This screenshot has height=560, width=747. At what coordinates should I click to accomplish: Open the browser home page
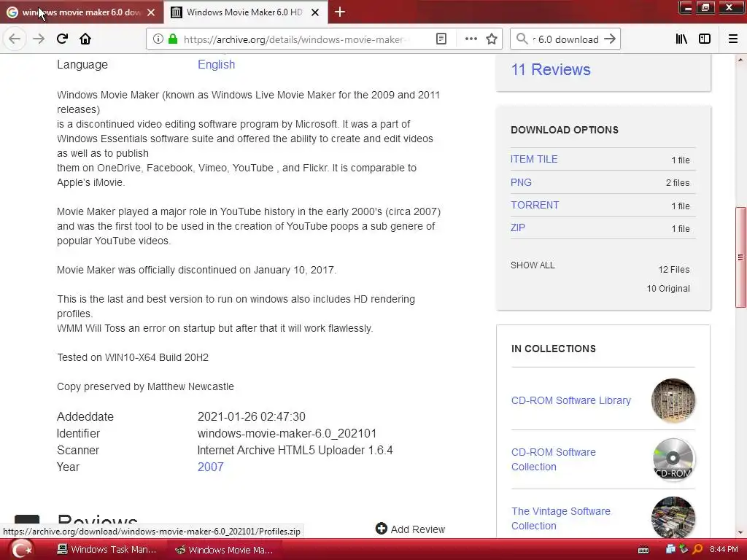[85, 39]
